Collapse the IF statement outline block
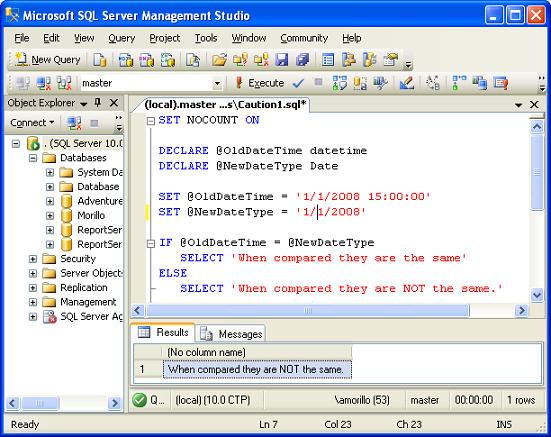Image resolution: width=551 pixels, height=437 pixels. pyautogui.click(x=151, y=243)
